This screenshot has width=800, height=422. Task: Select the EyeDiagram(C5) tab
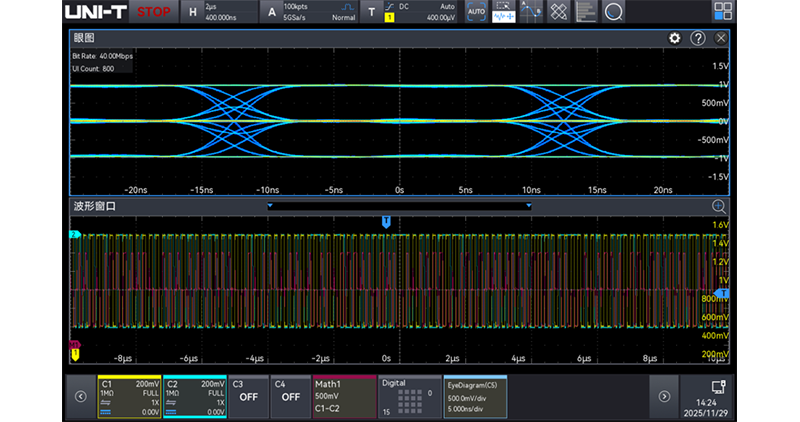(475, 396)
